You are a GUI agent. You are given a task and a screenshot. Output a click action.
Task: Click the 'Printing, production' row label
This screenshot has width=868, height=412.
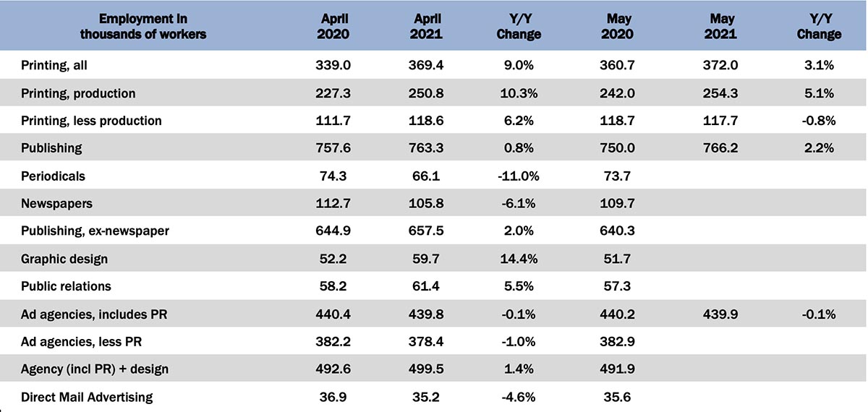point(78,93)
